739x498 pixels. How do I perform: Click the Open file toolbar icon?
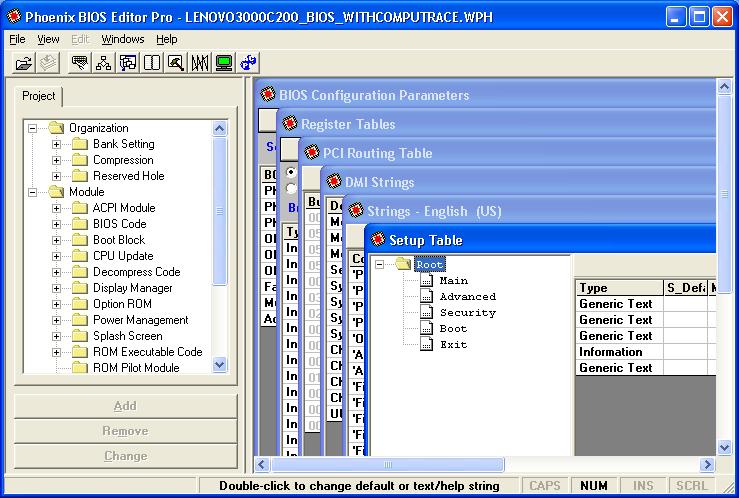(24, 63)
